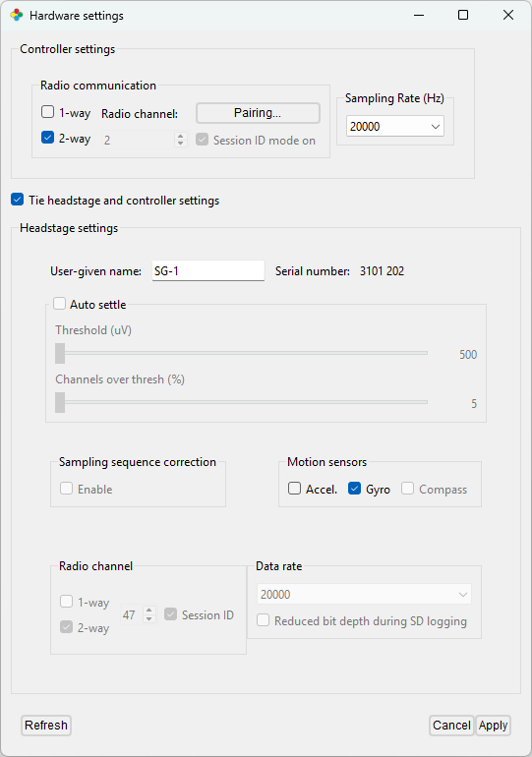This screenshot has height=757, width=532.
Task: Click the User-given name field SG-1
Action: click(x=208, y=270)
